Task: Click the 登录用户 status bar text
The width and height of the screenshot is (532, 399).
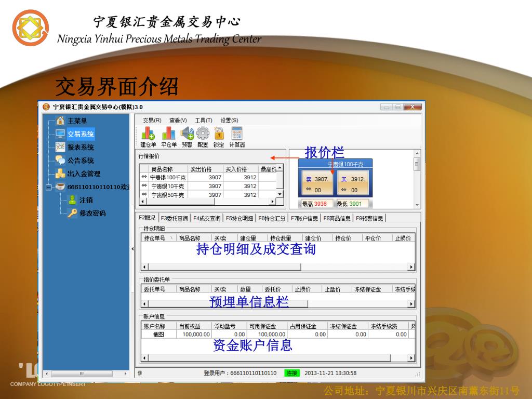Action: coord(240,373)
